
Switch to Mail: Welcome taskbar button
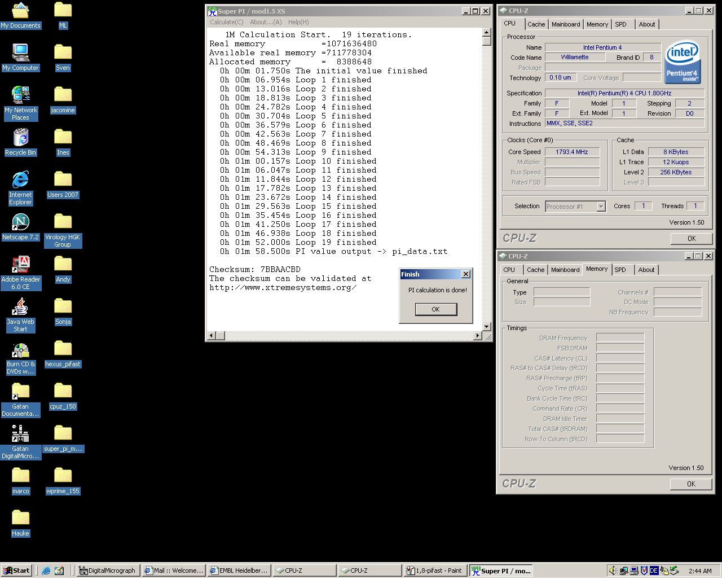click(173, 571)
